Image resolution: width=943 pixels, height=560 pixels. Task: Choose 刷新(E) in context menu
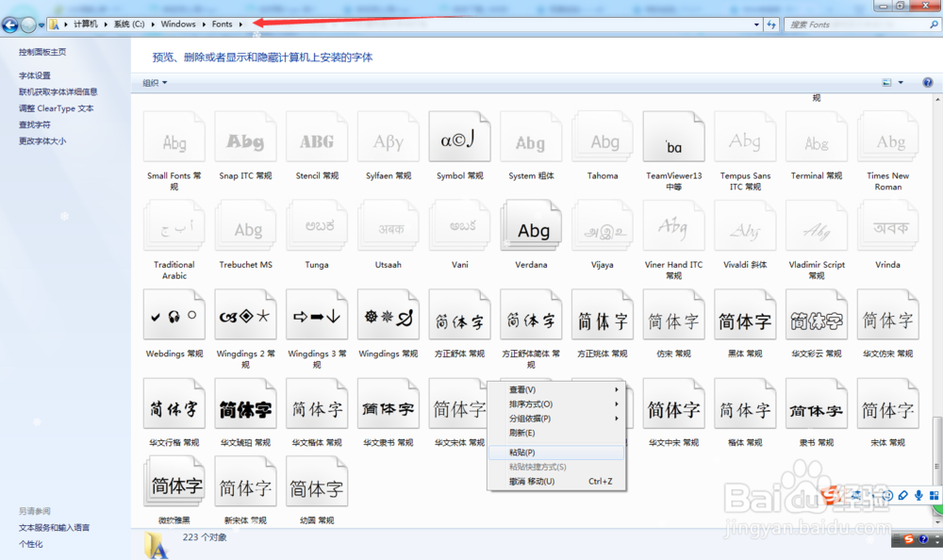click(557, 433)
